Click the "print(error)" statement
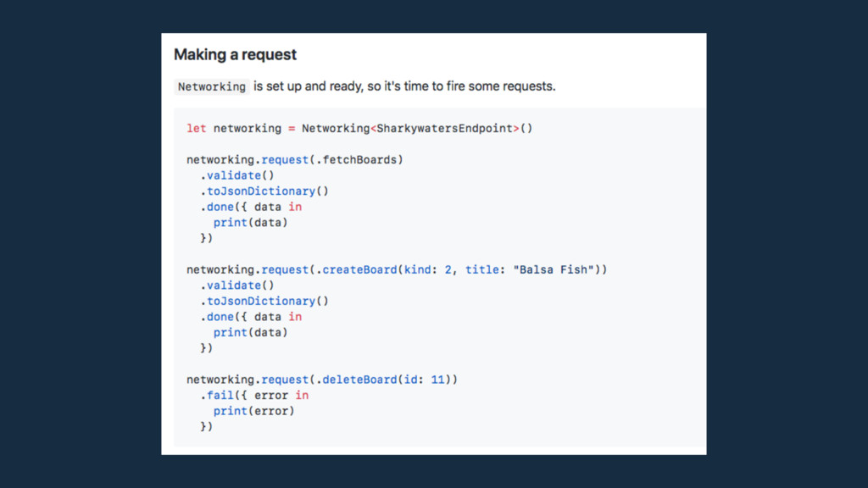This screenshot has width=868, height=488. pyautogui.click(x=253, y=412)
